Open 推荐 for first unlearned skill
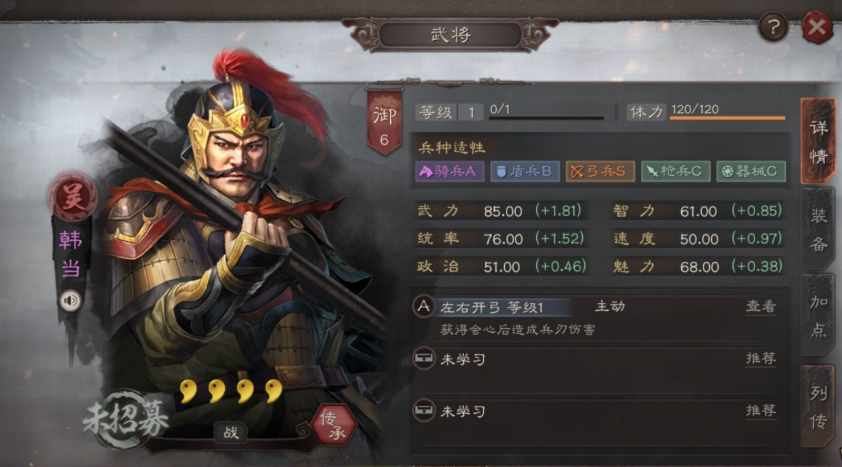The width and height of the screenshot is (842, 467). [x=761, y=359]
